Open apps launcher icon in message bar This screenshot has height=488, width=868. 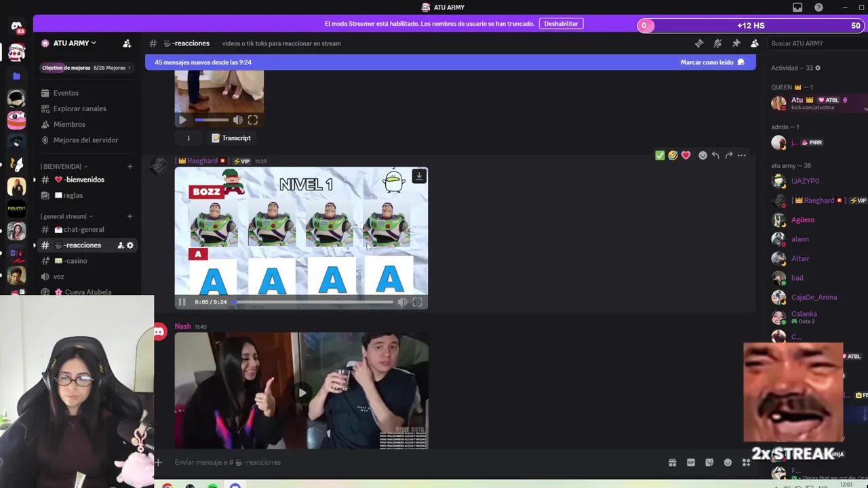click(746, 462)
